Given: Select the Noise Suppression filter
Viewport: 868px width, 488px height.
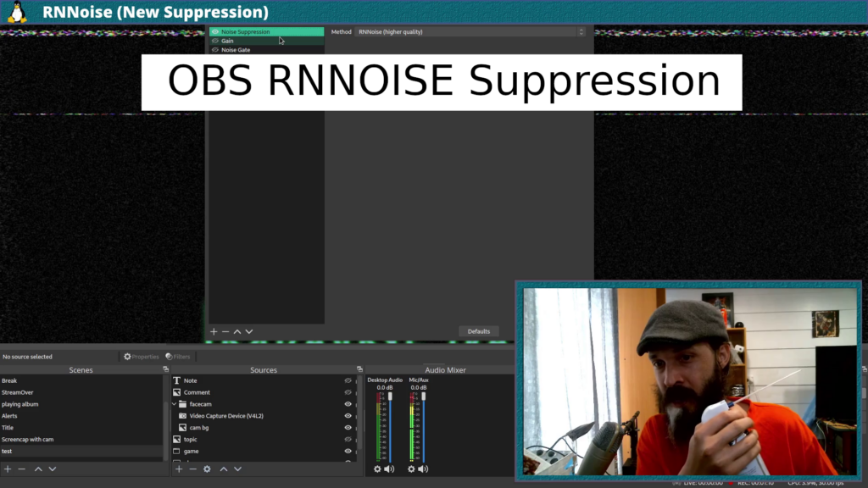Looking at the screenshot, I should coord(267,31).
